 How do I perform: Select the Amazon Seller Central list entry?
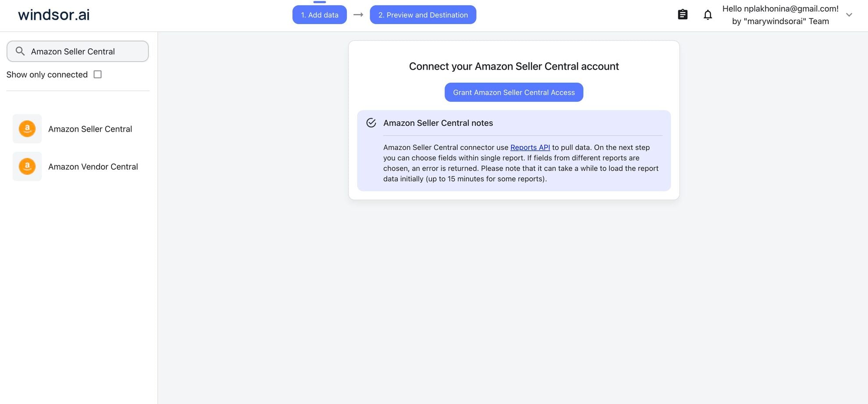tap(90, 129)
